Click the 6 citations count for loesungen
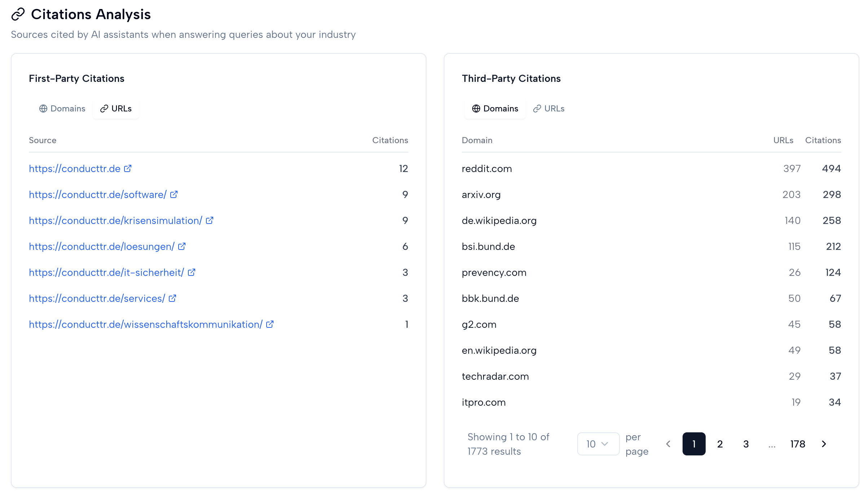 coord(405,246)
